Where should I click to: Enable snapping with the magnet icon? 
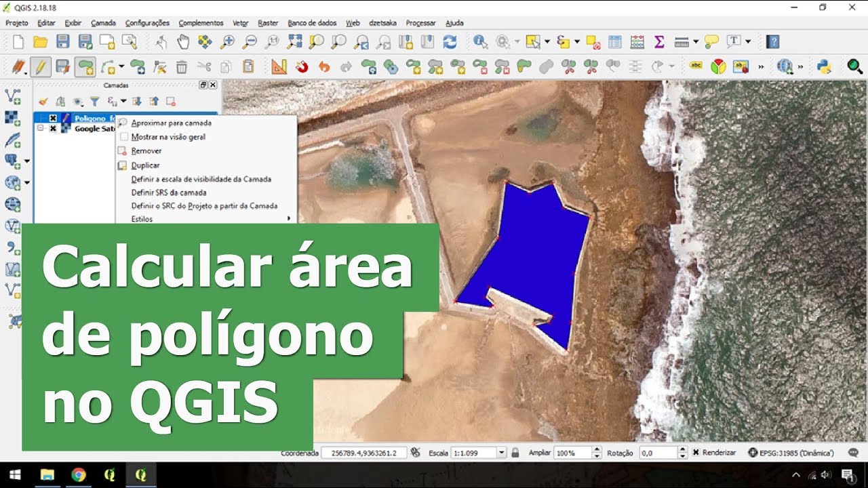click(302, 66)
